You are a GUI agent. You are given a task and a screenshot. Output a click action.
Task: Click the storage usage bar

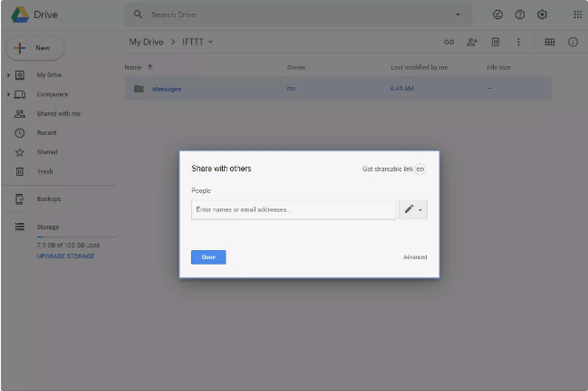point(77,237)
